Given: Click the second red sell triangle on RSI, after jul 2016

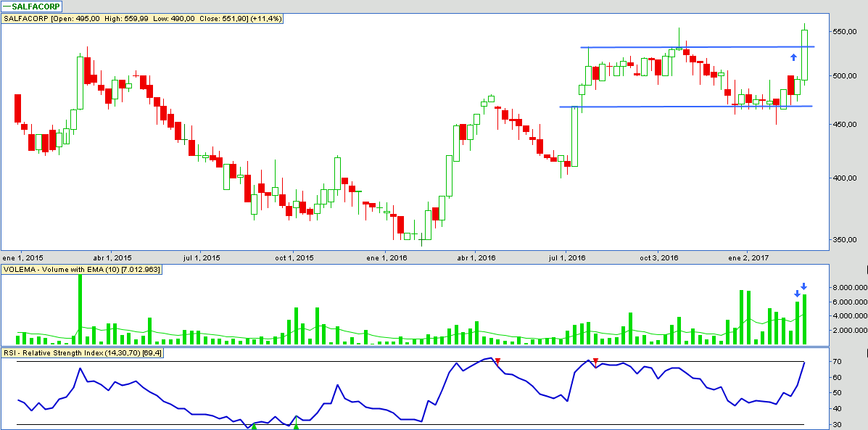Looking at the screenshot, I should (x=595, y=361).
